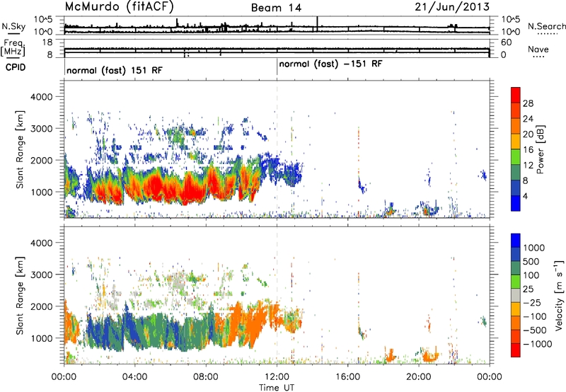
Task: Click the '4' power colorbar tick value
Action: 525,196
